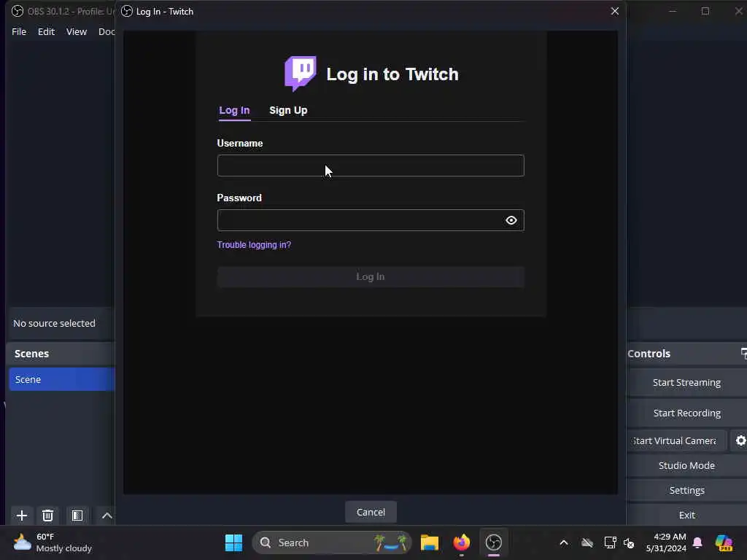Toggle password visibility eye icon
The height and width of the screenshot is (560, 747).
tap(511, 220)
